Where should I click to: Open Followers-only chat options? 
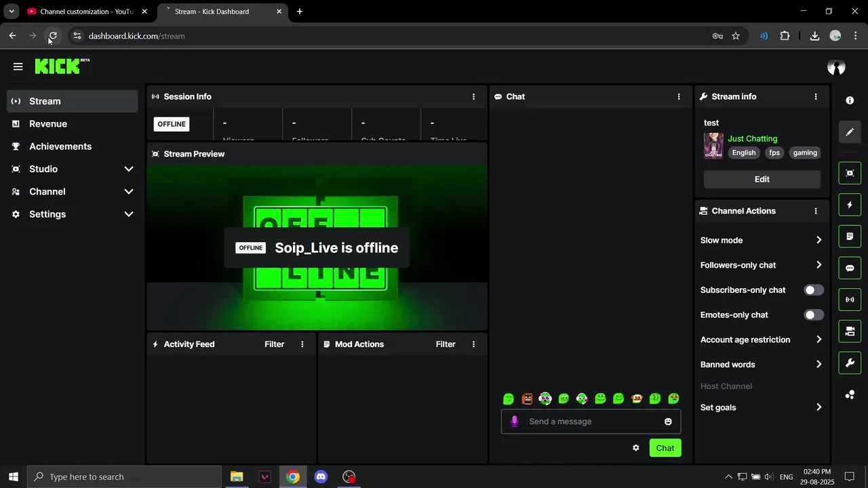coord(762,265)
